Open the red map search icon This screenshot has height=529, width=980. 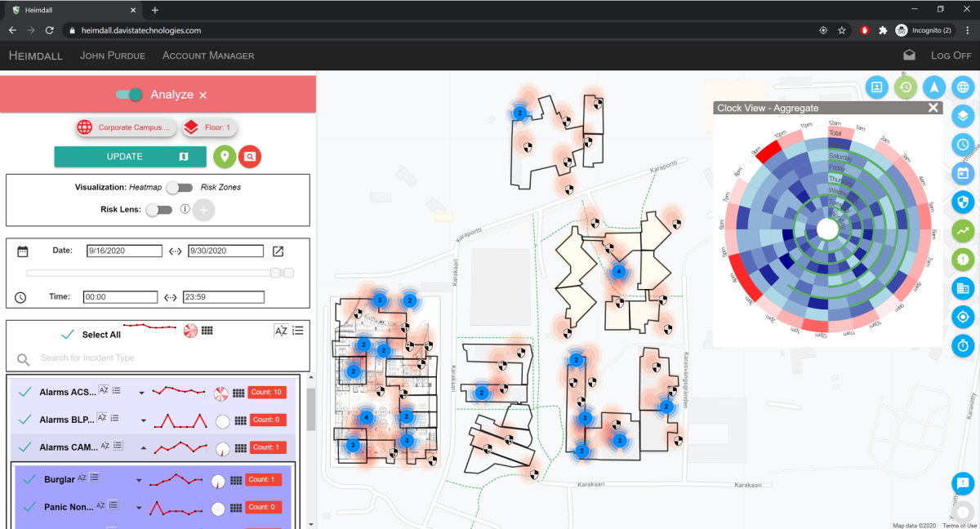point(250,155)
